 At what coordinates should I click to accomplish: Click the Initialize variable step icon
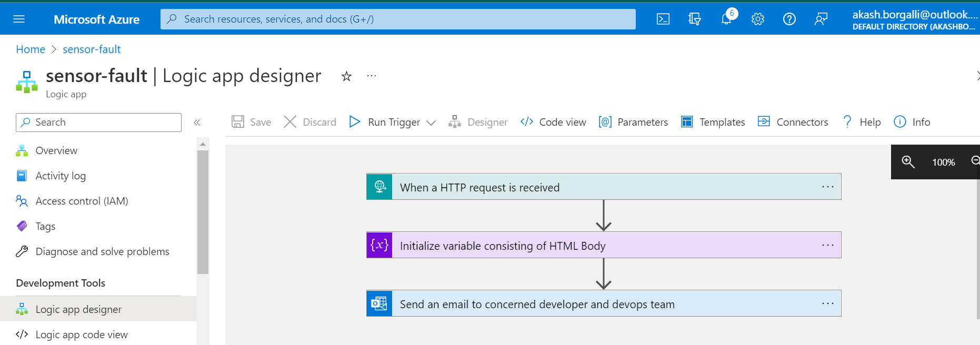[379, 245]
